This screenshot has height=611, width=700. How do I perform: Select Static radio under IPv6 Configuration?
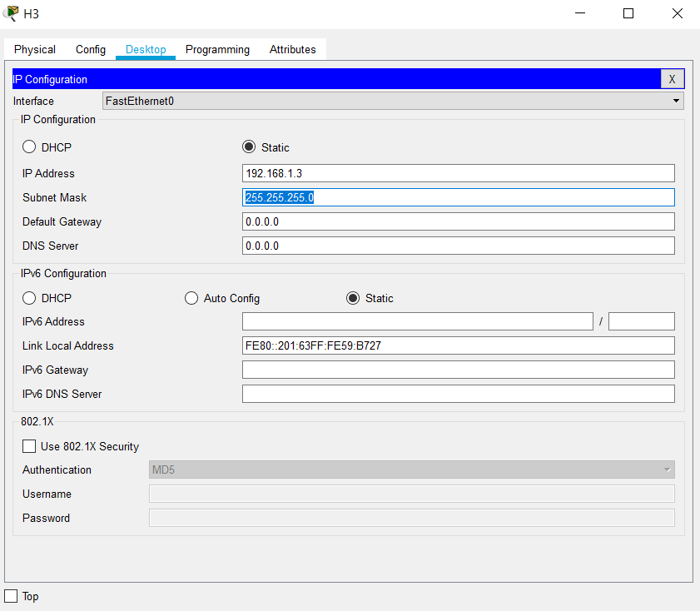click(353, 298)
